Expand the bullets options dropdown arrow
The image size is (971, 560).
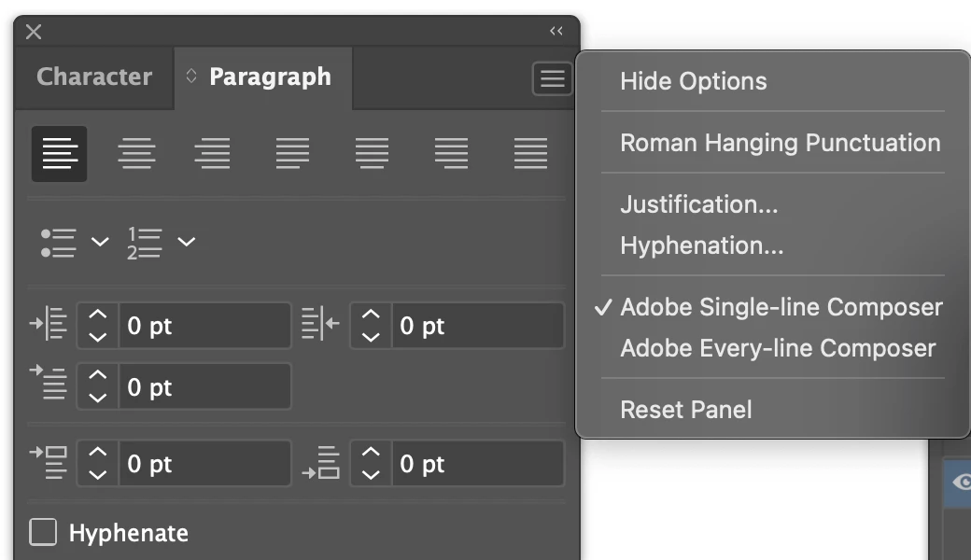pos(100,242)
